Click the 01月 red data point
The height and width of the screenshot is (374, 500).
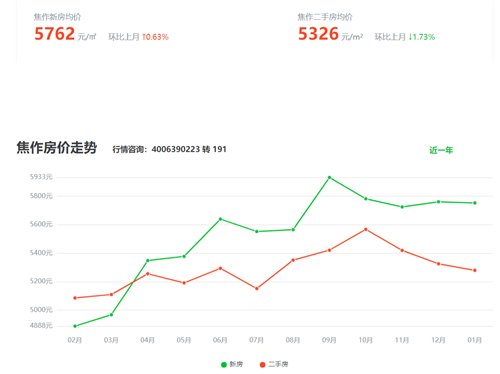point(475,270)
